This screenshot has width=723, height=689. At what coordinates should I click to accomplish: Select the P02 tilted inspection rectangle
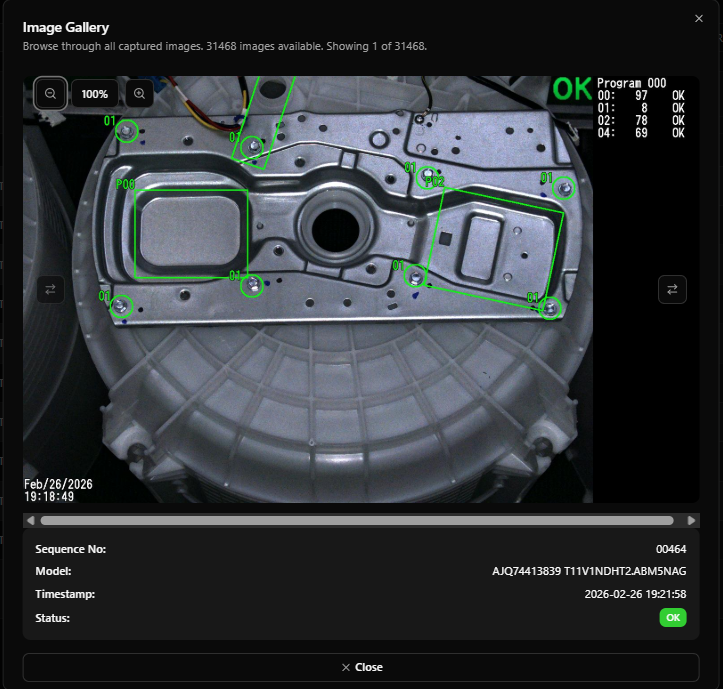tap(496, 245)
